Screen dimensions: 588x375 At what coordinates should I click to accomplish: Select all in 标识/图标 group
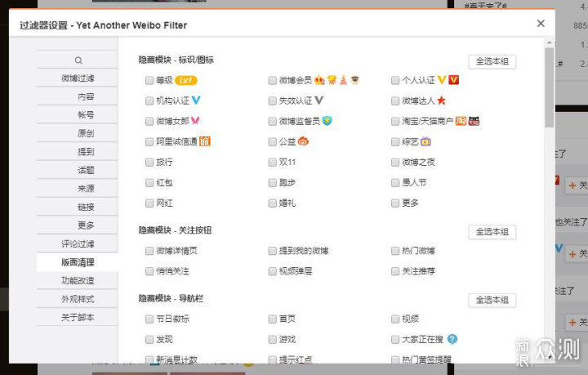pos(492,61)
